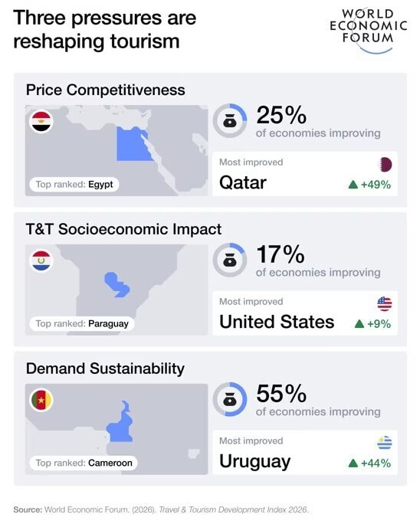Viewport: 420px width, 524px height.
Task: Click the Uruguay flag icon
Action: point(385,443)
